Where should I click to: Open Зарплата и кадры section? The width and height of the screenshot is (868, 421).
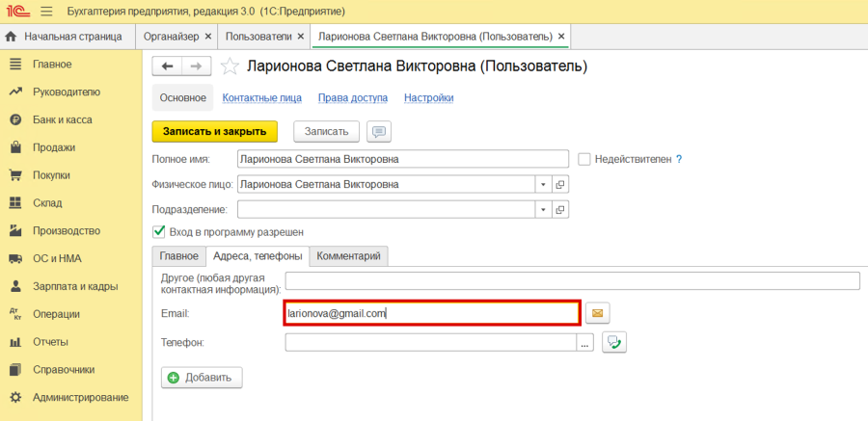[75, 286]
